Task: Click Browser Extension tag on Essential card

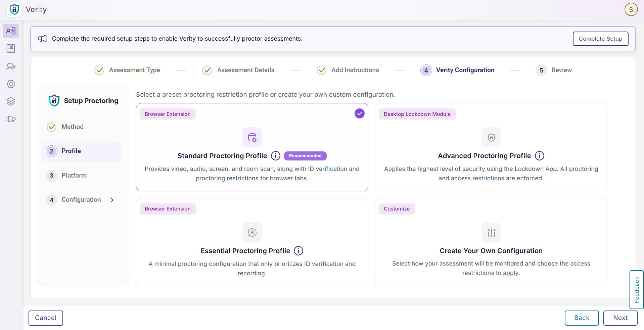Action: click(x=168, y=209)
